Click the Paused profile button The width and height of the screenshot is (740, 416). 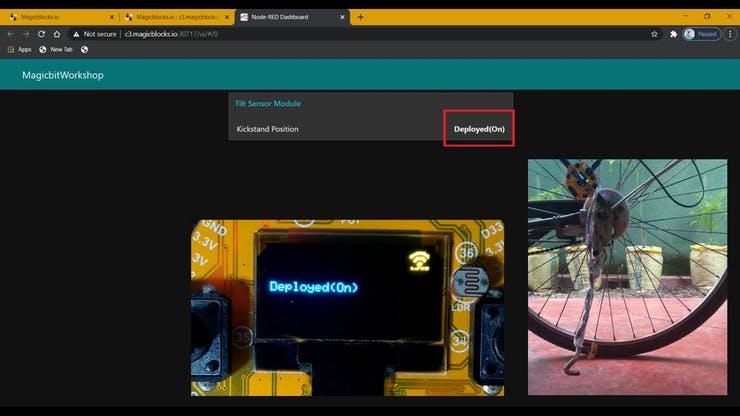pos(702,34)
